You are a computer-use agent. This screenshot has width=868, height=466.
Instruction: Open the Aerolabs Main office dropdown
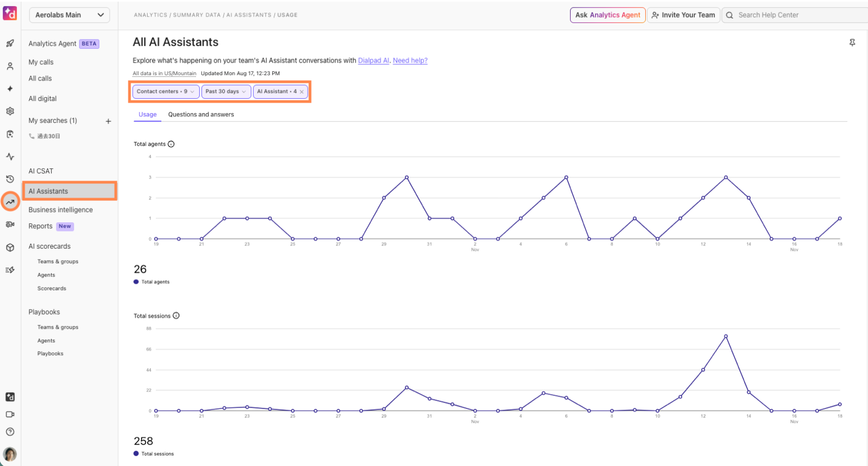tap(69, 15)
